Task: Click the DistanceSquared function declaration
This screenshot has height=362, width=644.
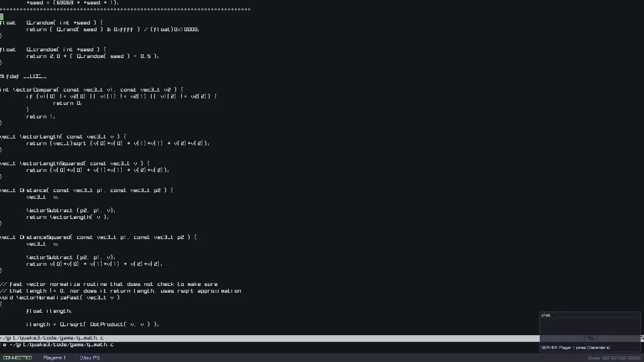Action: pyautogui.click(x=98, y=237)
